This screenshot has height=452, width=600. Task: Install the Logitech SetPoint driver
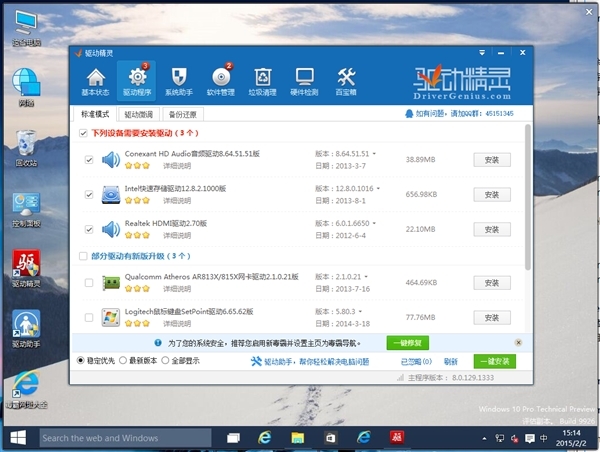[x=492, y=318]
